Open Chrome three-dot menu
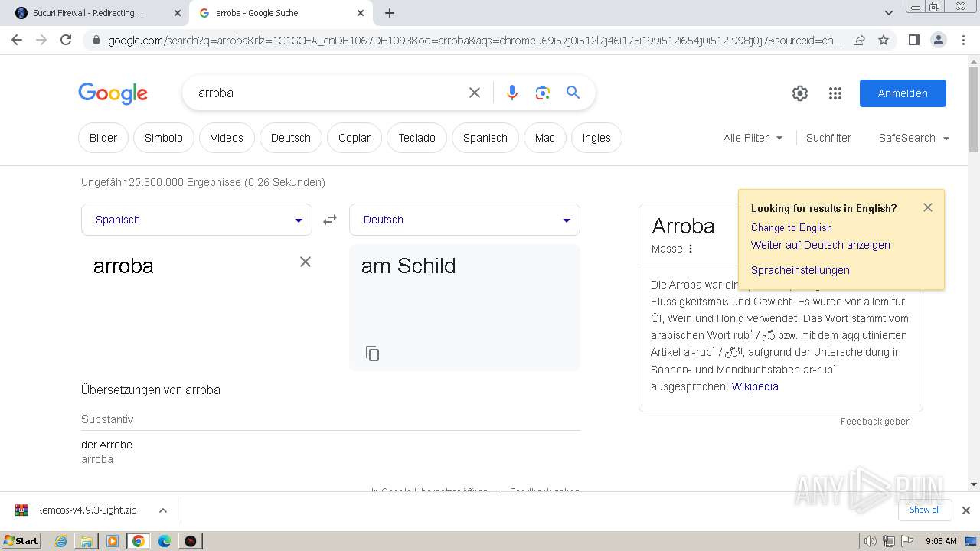Screen dimensions: 980x551 (963, 40)
